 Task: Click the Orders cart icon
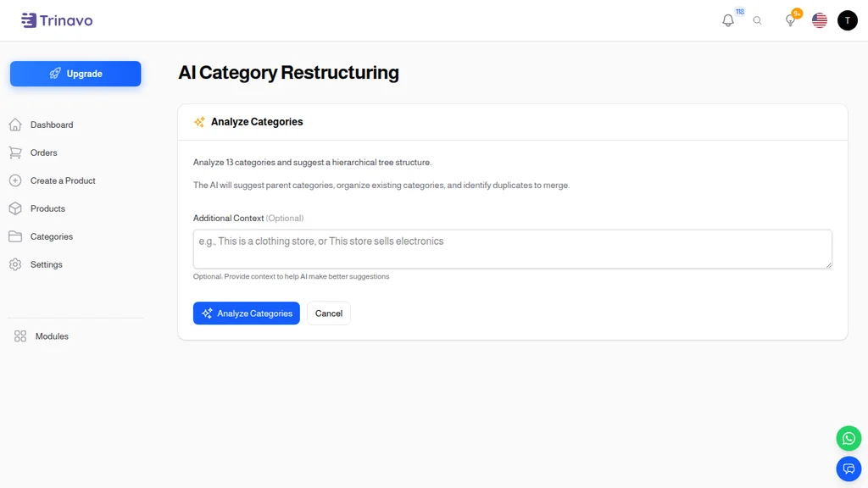pyautogui.click(x=15, y=152)
